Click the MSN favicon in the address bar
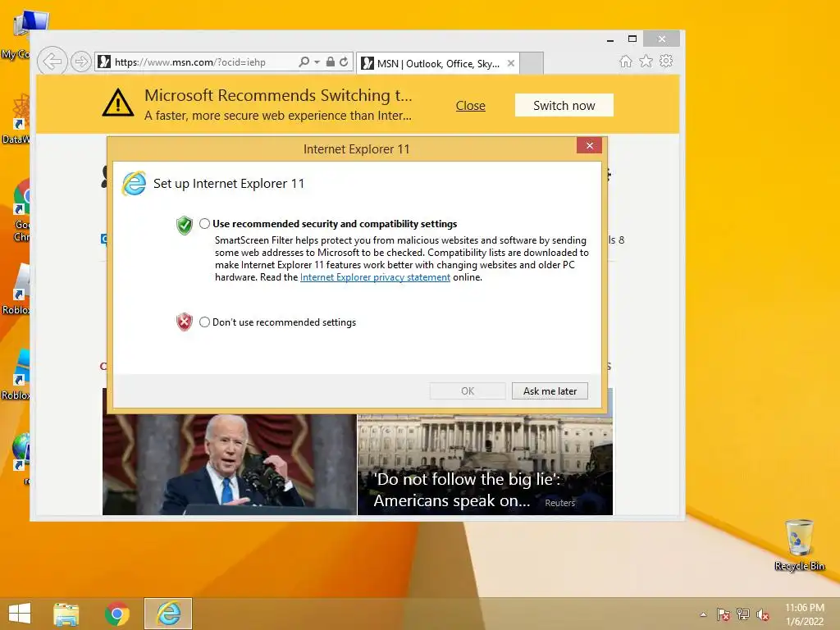 pos(104,62)
